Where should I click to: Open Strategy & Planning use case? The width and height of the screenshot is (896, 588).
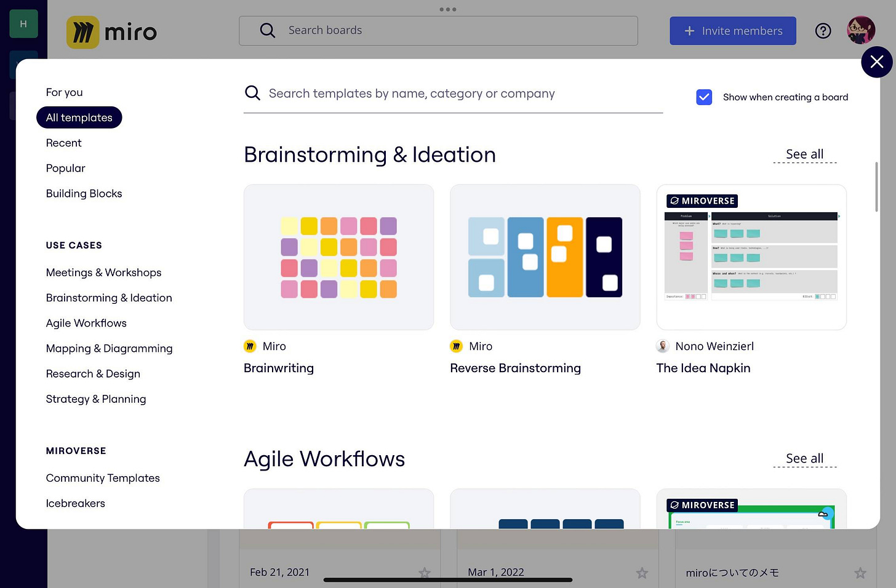click(x=96, y=399)
